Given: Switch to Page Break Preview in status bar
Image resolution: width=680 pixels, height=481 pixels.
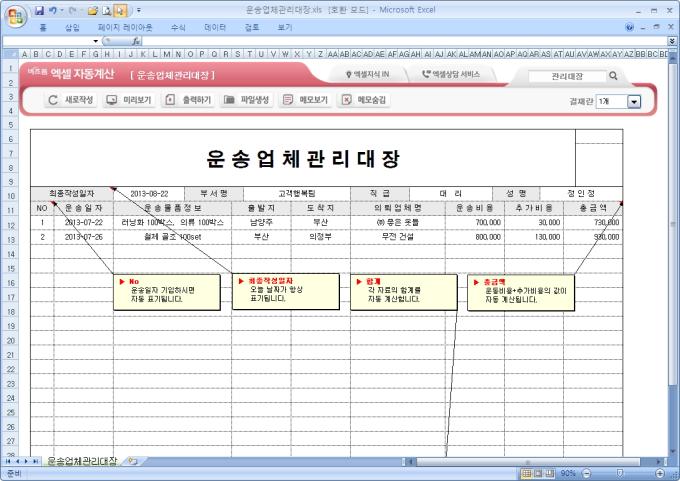Looking at the screenshot, I should (x=549, y=473).
